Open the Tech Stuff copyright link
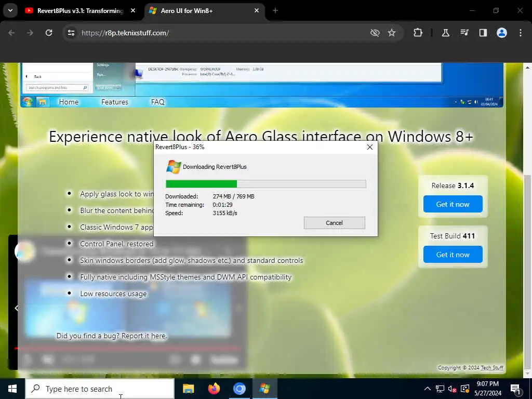 point(491,367)
